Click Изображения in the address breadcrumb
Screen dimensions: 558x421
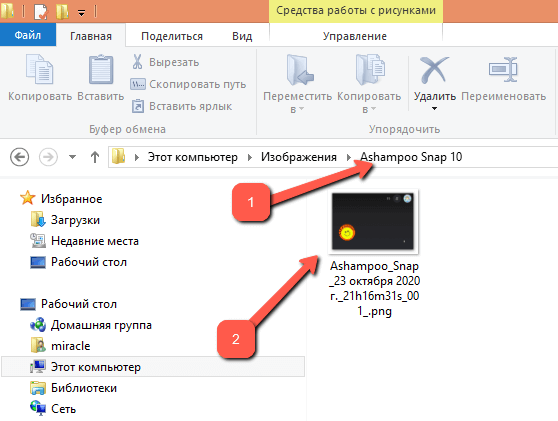point(299,157)
